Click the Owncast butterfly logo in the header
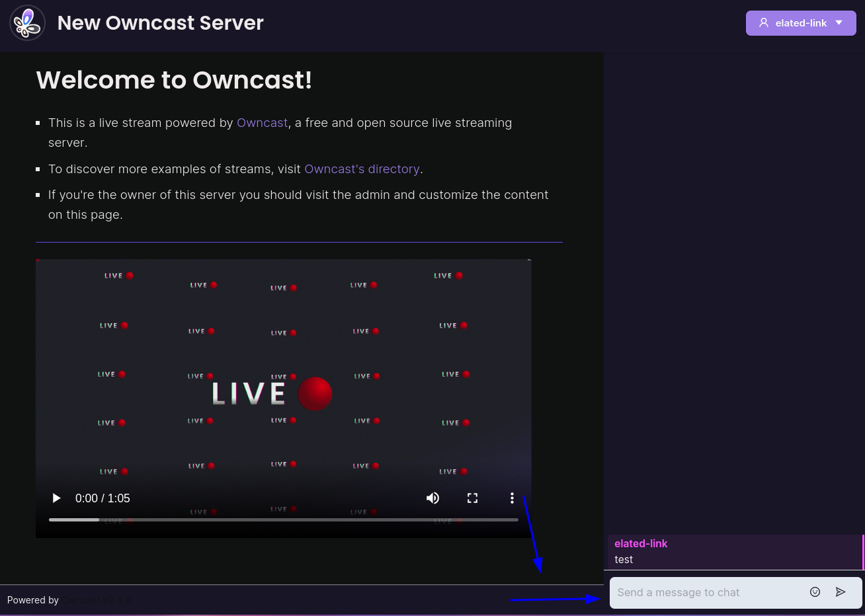 27,23
